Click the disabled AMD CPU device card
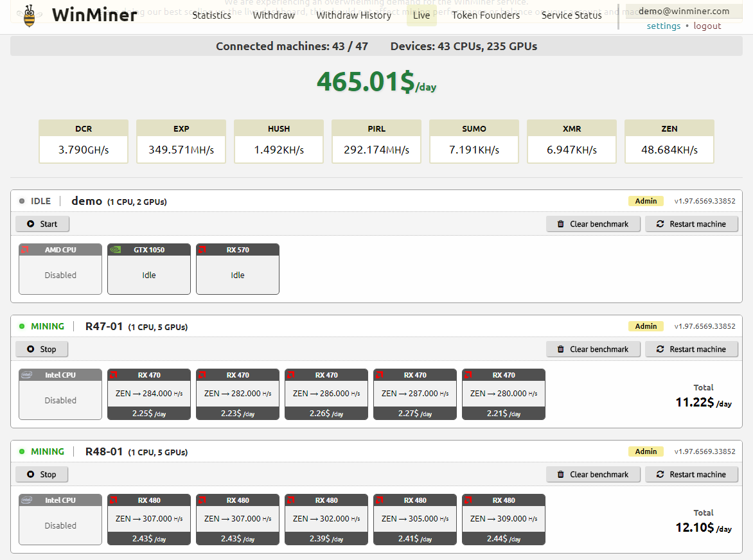753x560 pixels. (x=60, y=269)
